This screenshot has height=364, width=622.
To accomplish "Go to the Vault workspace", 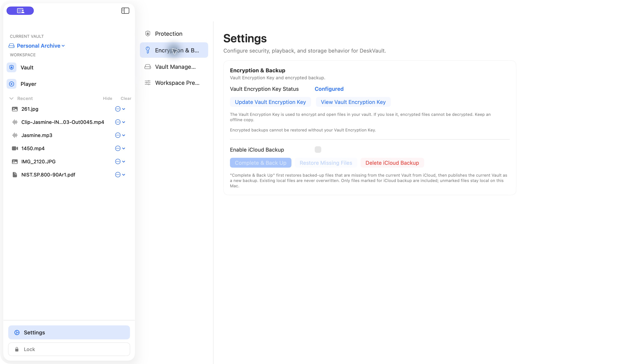I will (69, 67).
